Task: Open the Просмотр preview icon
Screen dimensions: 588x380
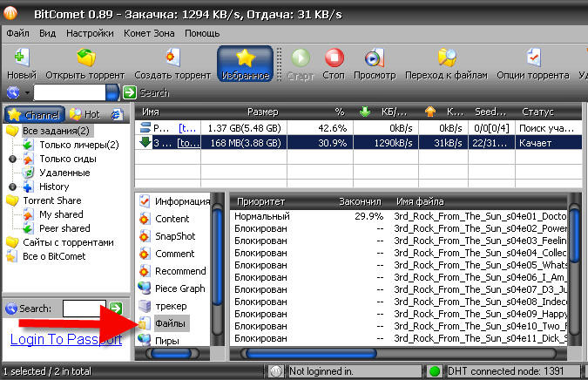Action: tap(375, 58)
